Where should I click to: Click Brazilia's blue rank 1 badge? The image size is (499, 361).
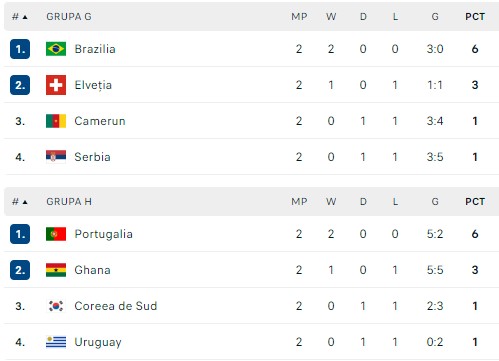click(x=20, y=49)
